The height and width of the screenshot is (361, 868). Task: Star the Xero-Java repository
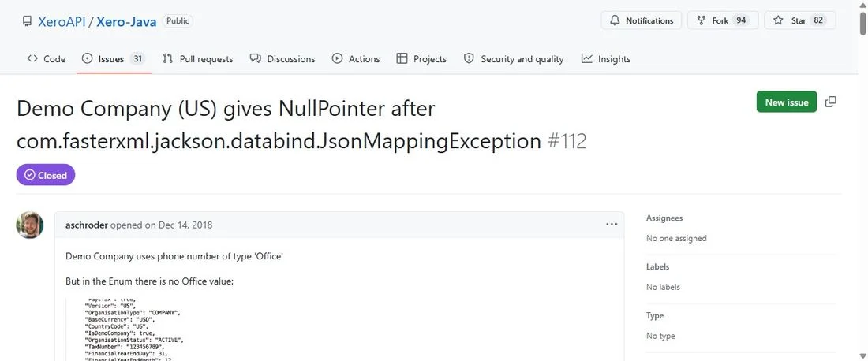point(800,20)
